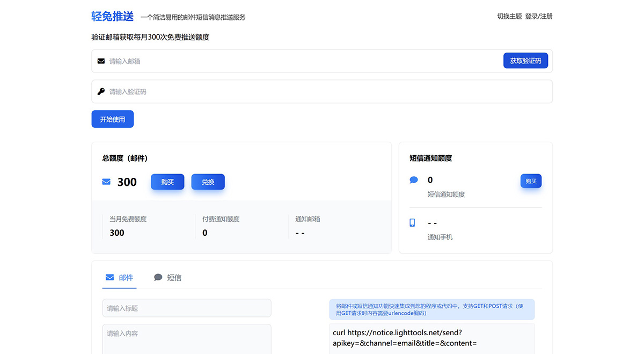Viewport: 644px width, 354px height.
Task: Click the envelope icon on the 邮件 tab
Action: pyautogui.click(x=109, y=277)
